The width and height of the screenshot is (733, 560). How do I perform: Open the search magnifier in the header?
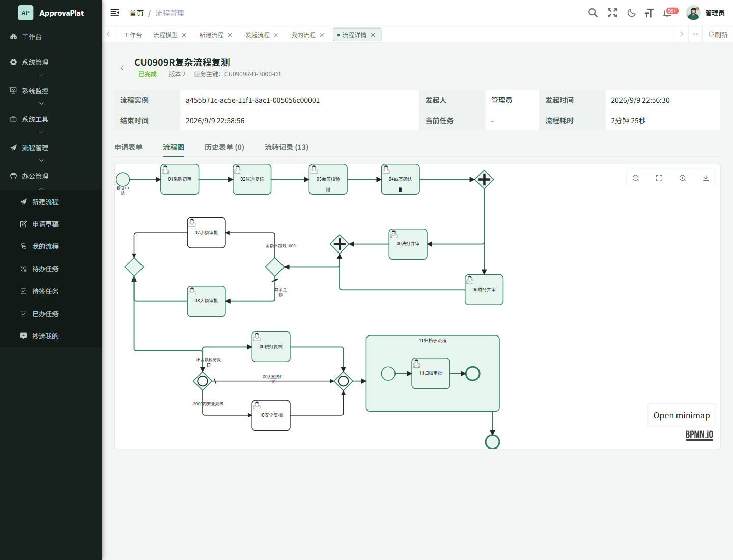[593, 13]
